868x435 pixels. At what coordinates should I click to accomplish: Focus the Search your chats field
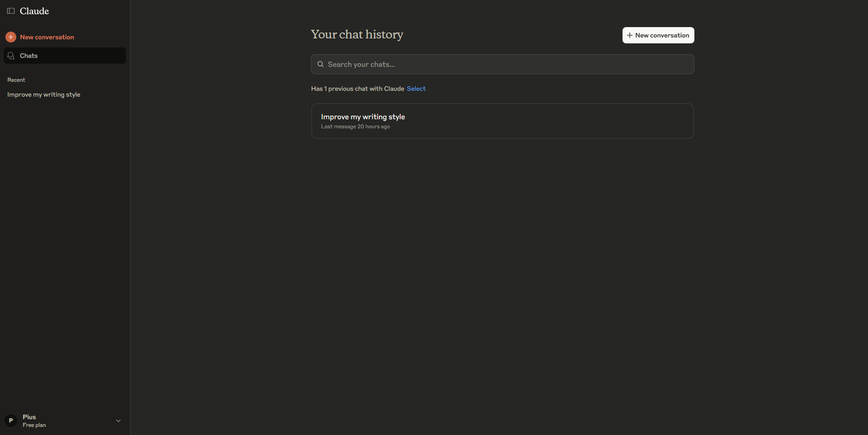pyautogui.click(x=502, y=64)
